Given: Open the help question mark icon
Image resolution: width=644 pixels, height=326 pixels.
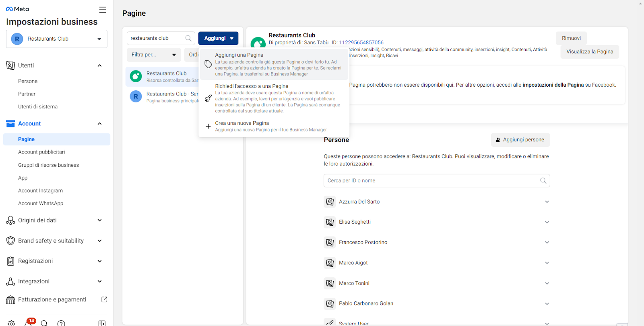Looking at the screenshot, I should pos(61,323).
